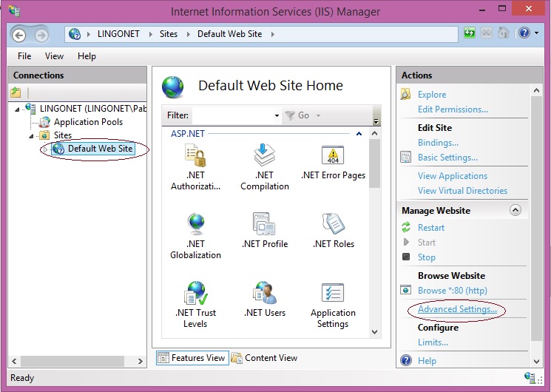Open the Help menu
This screenshot has height=392, width=551.
(87, 56)
